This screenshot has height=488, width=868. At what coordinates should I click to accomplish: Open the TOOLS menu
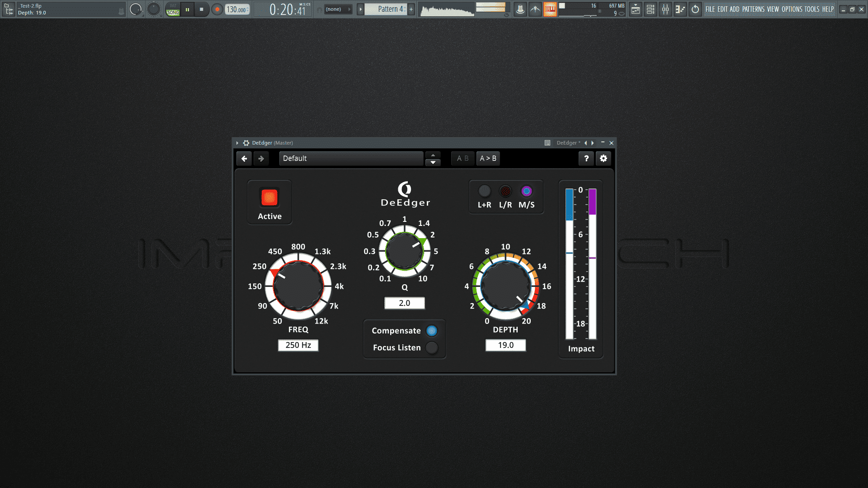pyautogui.click(x=812, y=9)
